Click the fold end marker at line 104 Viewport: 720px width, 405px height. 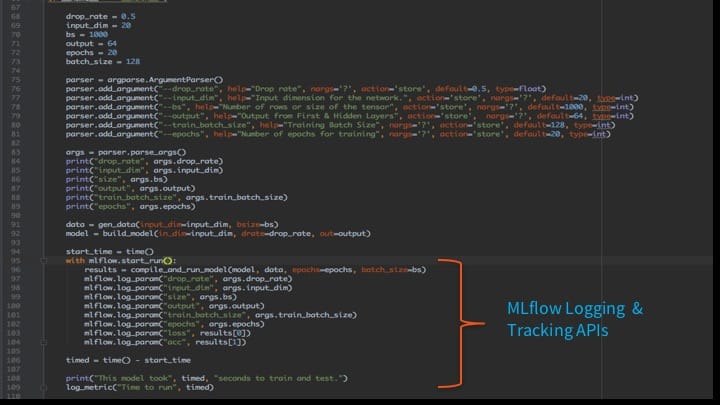(44, 342)
